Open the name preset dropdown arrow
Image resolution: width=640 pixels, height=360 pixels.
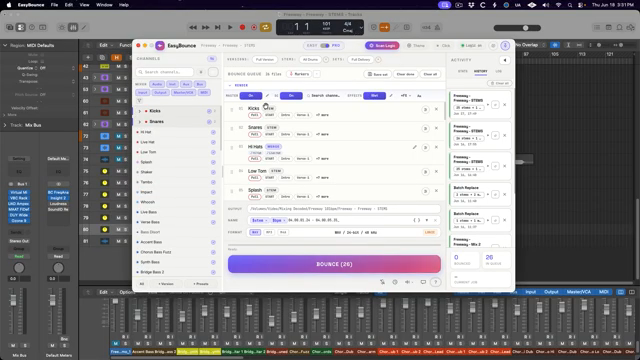coord(427,220)
